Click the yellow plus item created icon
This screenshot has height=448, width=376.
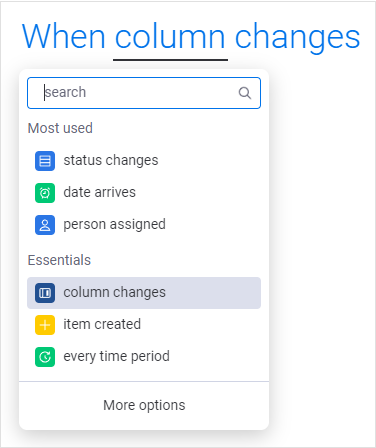coord(45,325)
